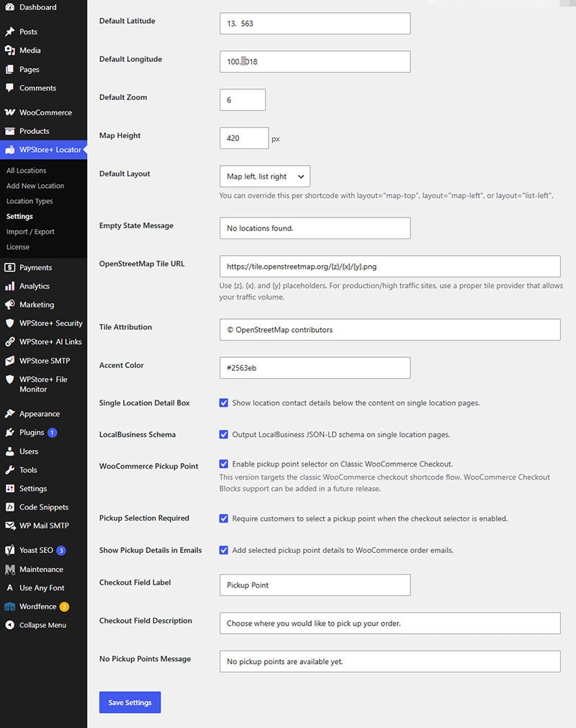
Task: Uncheck Single Location Detail Box checkbox
Action: 224,403
